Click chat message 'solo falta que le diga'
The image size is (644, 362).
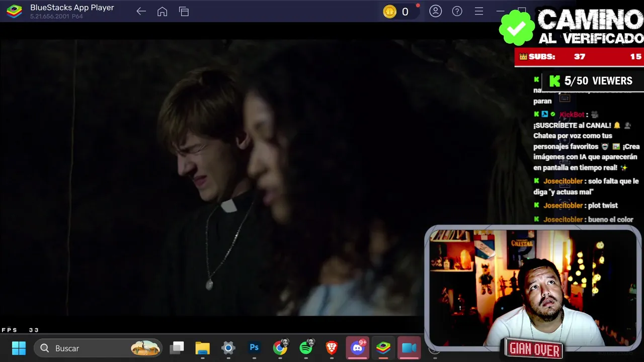click(x=586, y=187)
